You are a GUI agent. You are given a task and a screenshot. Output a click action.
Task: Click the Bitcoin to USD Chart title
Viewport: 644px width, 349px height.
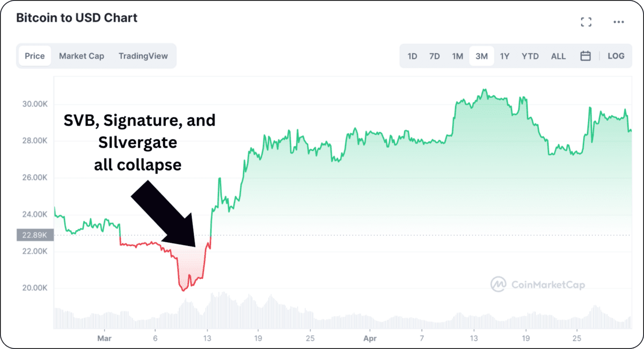(x=77, y=18)
